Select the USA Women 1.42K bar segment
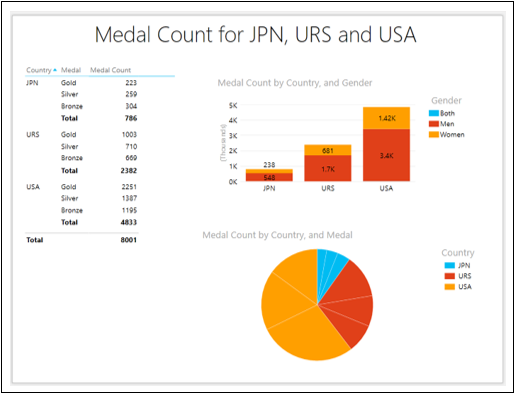This screenshot has width=516, height=394. click(386, 118)
